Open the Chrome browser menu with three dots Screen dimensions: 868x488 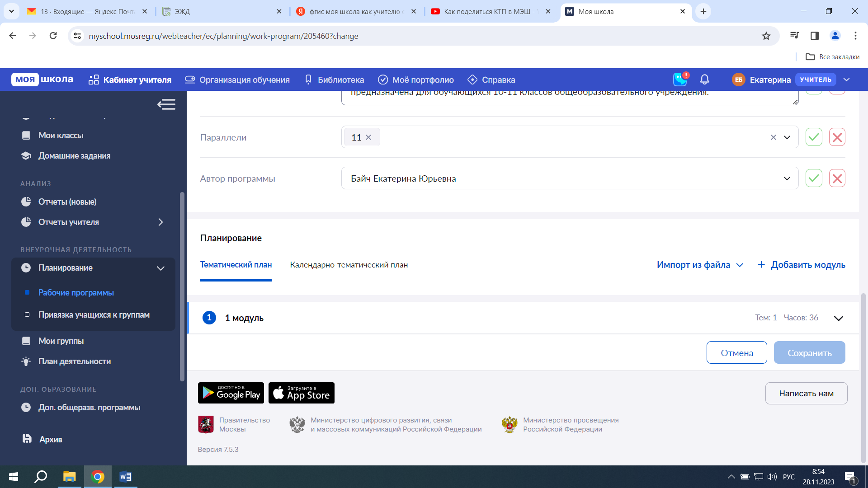855,36
